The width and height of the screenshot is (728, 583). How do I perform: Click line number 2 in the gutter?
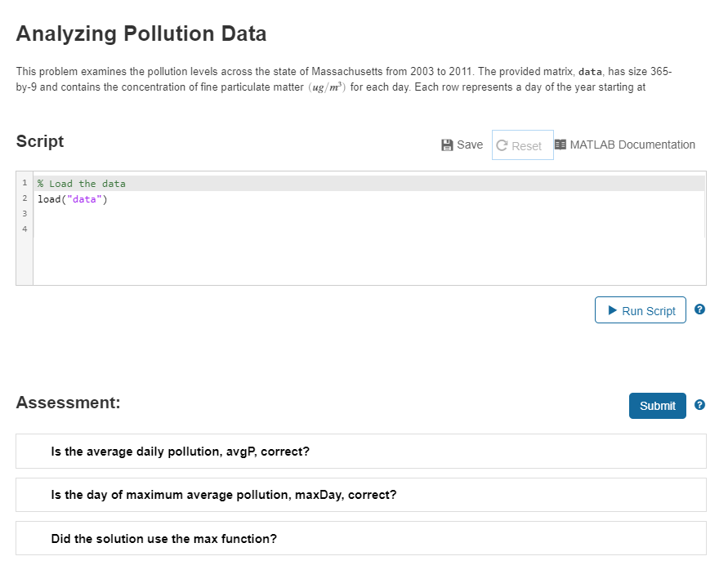[x=25, y=198]
